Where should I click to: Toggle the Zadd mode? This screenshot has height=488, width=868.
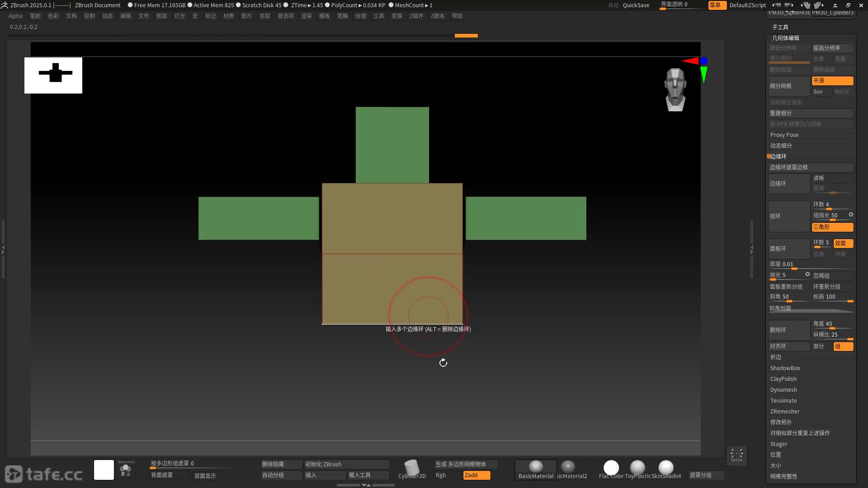pyautogui.click(x=476, y=475)
